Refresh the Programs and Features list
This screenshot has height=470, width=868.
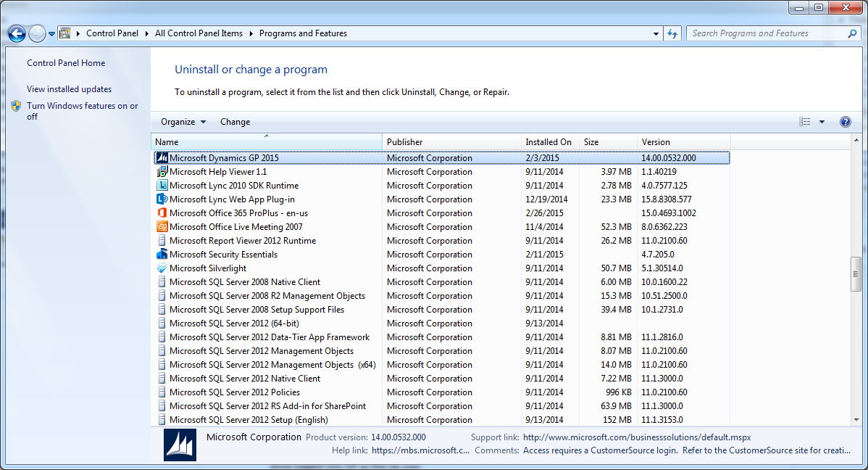click(x=672, y=34)
